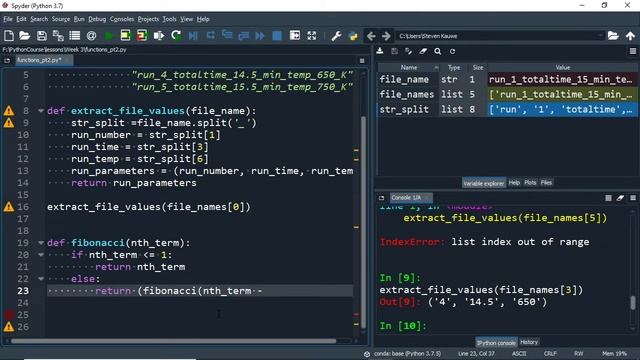Select the Console 1/A tab
Image resolution: width=640 pixels, height=360 pixels.
point(410,198)
